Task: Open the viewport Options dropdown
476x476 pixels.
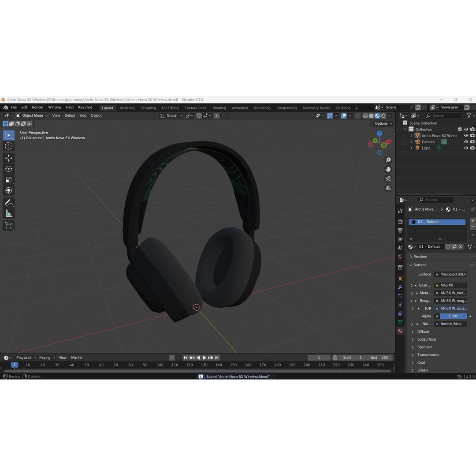Action: click(383, 123)
